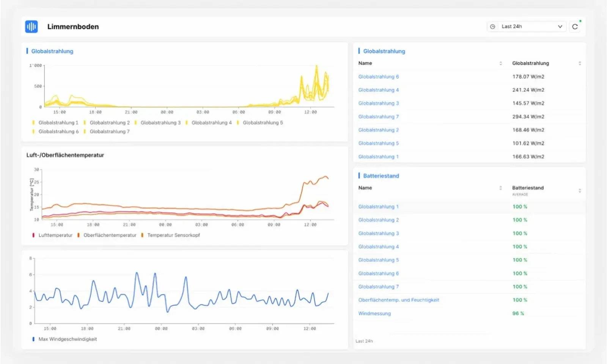Screen dimensions: 607x364
Task: Click the 100 % value for Globalstrahlung 1
Action: (x=520, y=207)
